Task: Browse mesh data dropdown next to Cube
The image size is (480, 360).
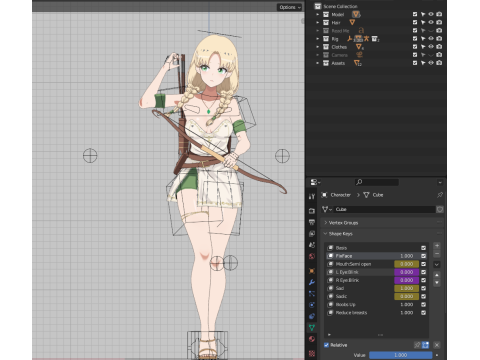Action: 327,209
